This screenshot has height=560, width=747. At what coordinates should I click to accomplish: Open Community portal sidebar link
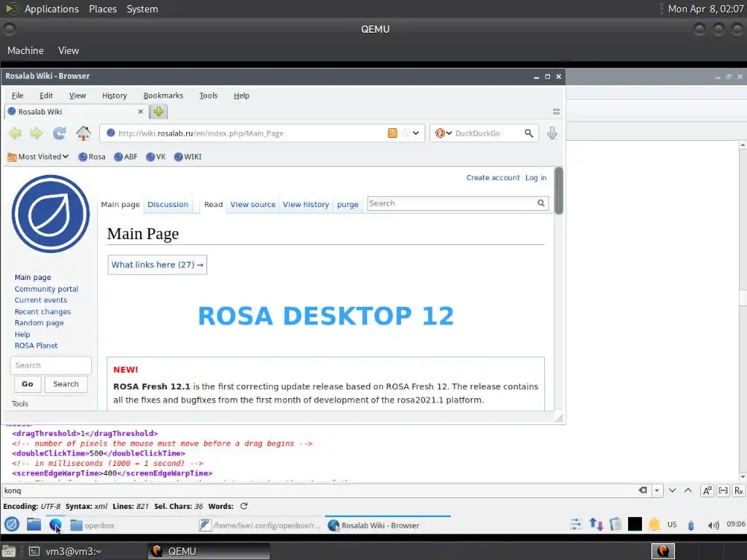[x=46, y=289]
